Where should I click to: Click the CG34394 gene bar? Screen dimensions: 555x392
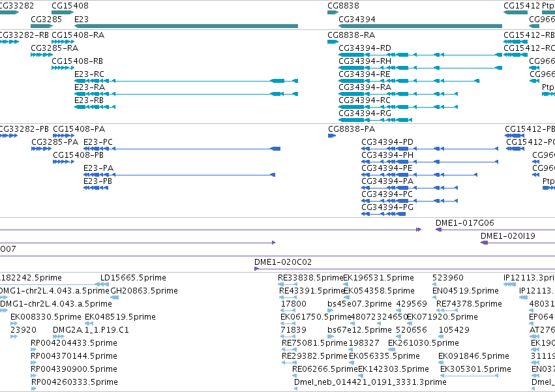coord(420,26)
